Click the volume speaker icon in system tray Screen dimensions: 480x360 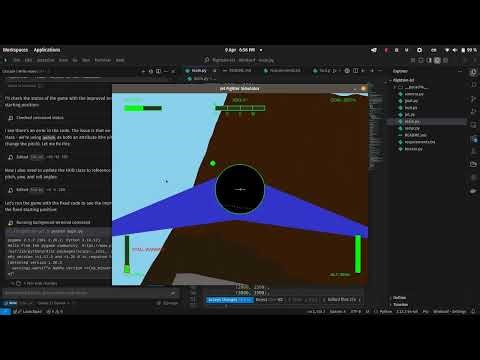point(455,50)
